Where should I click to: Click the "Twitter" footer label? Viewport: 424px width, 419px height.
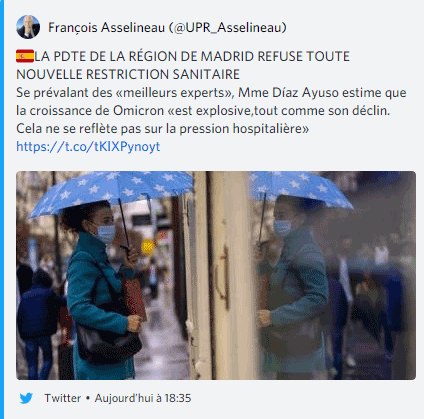[x=63, y=398]
